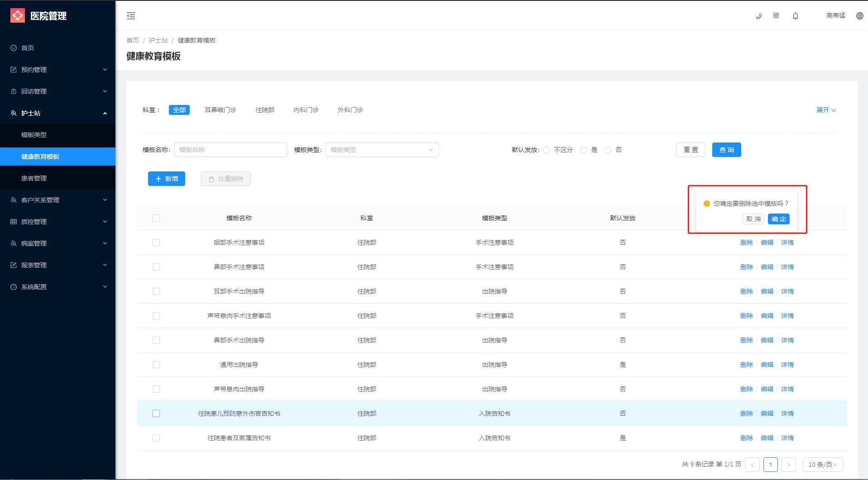Click the hospital management logo icon
Image resolution: width=868 pixels, height=480 pixels.
18,15
